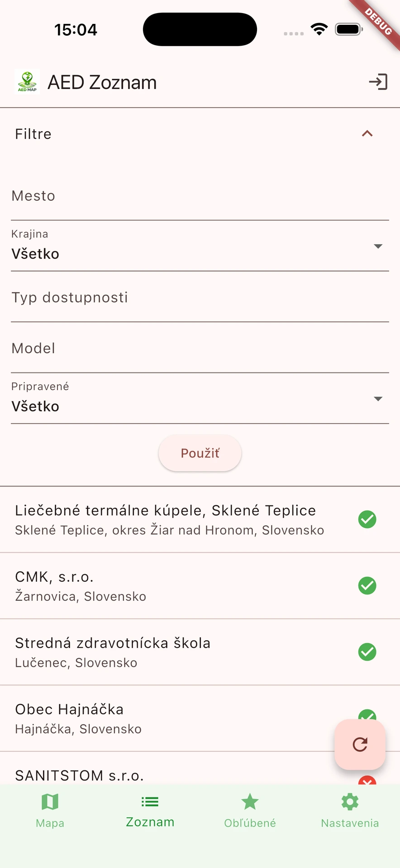Open Nastavenia settings tab

(x=350, y=810)
